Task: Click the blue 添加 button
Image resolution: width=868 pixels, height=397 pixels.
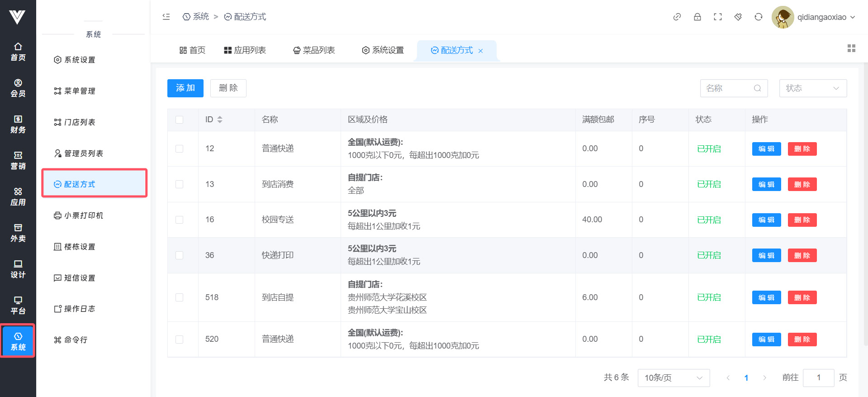Action: [x=185, y=88]
